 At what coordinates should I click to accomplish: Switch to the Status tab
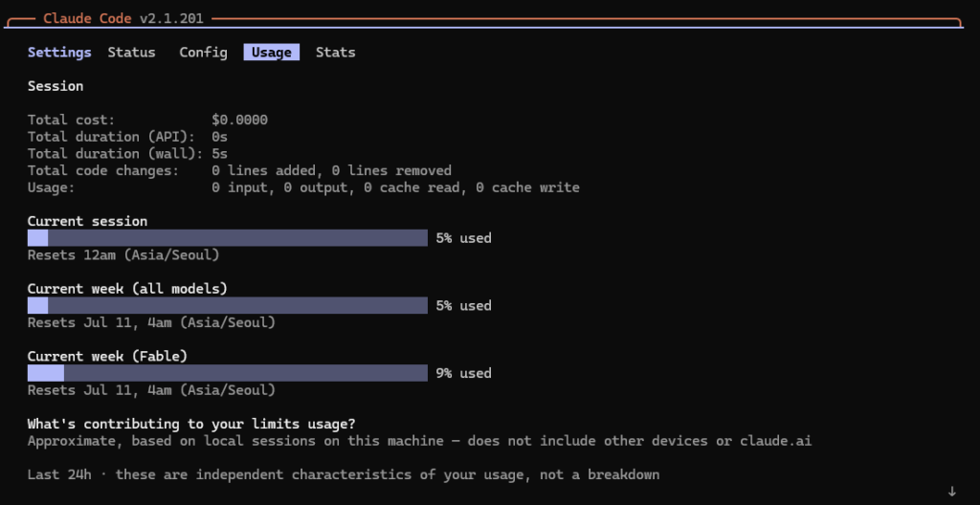131,53
